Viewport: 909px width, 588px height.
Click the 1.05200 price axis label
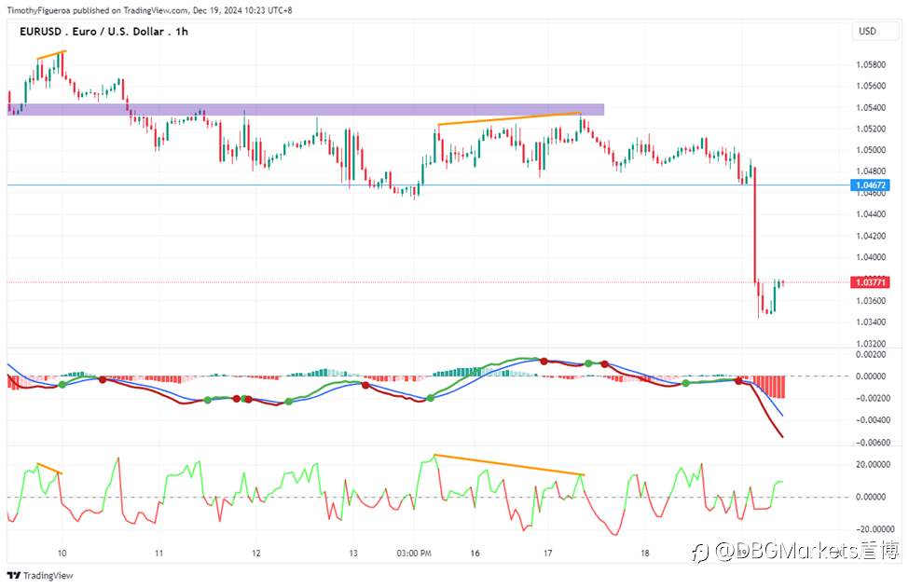pyautogui.click(x=871, y=129)
